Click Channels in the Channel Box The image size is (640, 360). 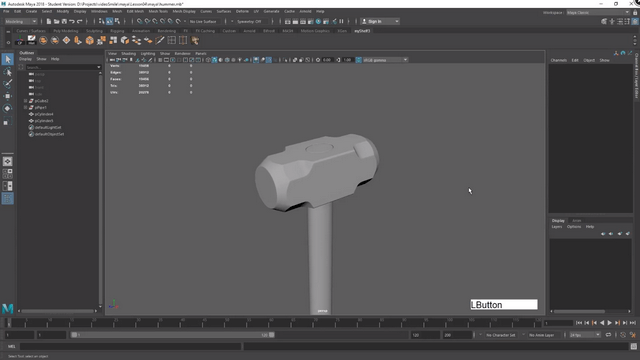[x=558, y=60]
